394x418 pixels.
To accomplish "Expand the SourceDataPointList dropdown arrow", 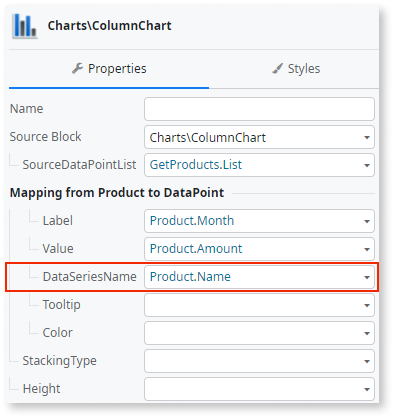I will click(x=367, y=165).
